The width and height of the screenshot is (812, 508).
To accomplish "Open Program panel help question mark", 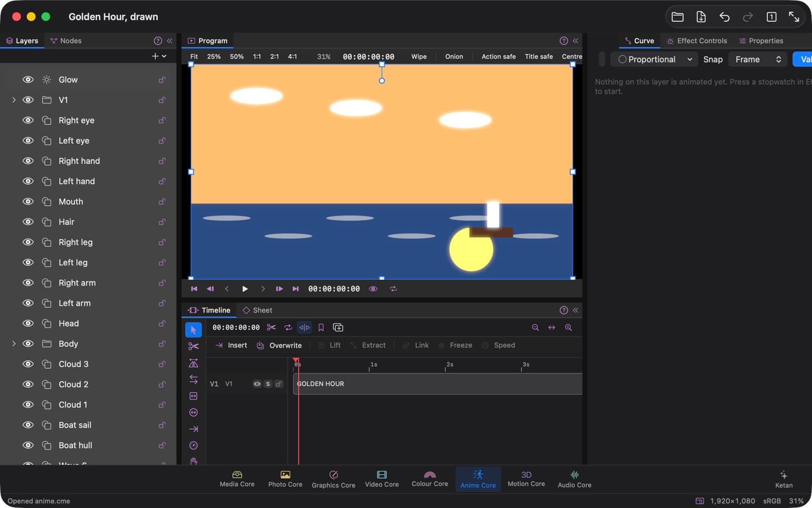I will tap(564, 41).
